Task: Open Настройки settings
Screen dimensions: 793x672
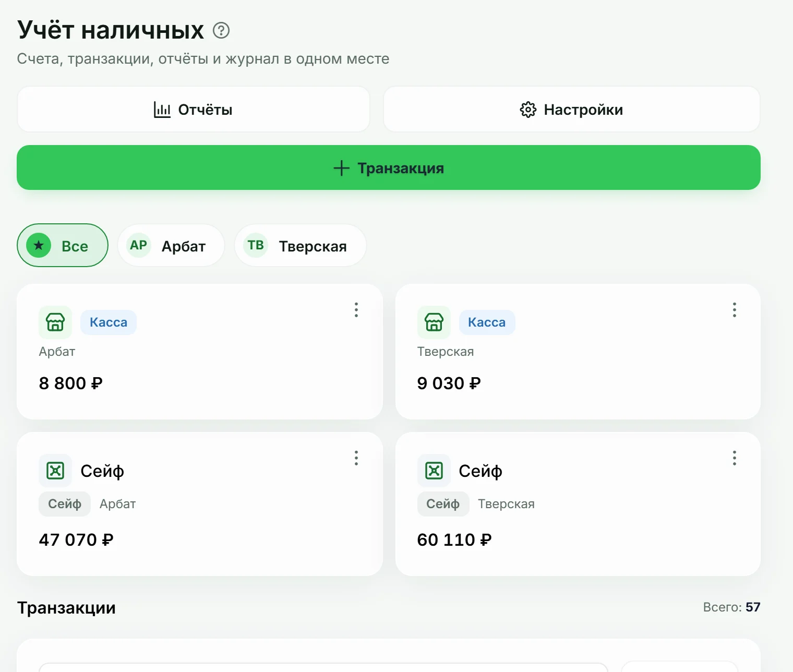Action: click(x=572, y=109)
